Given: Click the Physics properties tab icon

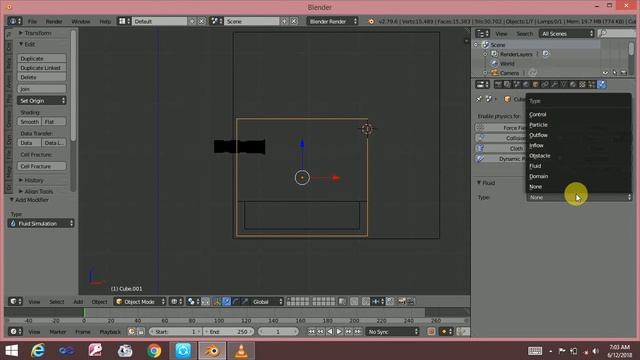Looking at the screenshot, I should 601,84.
